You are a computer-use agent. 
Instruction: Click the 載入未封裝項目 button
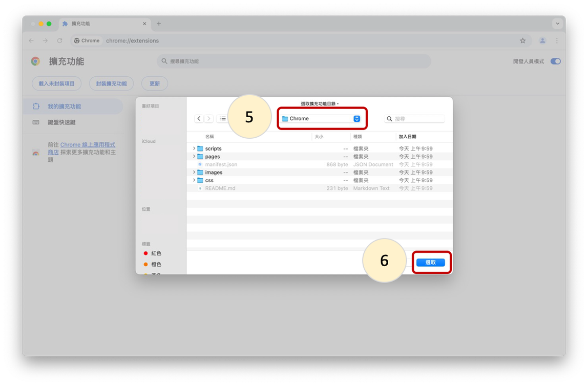[x=56, y=83]
